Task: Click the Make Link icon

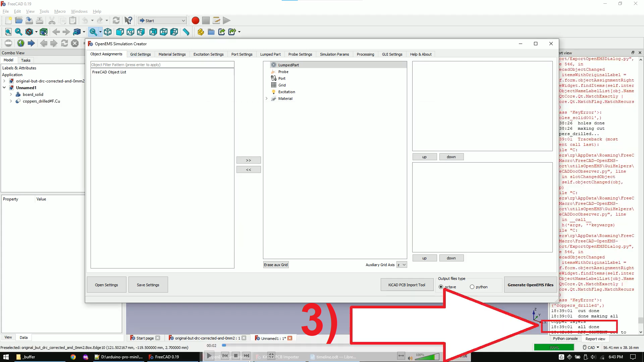Action: click(221, 32)
